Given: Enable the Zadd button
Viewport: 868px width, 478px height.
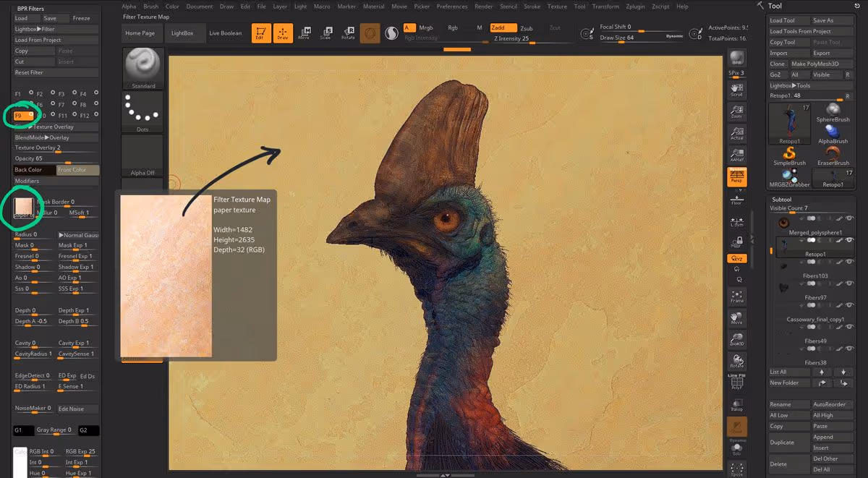Looking at the screenshot, I should click(502, 28).
